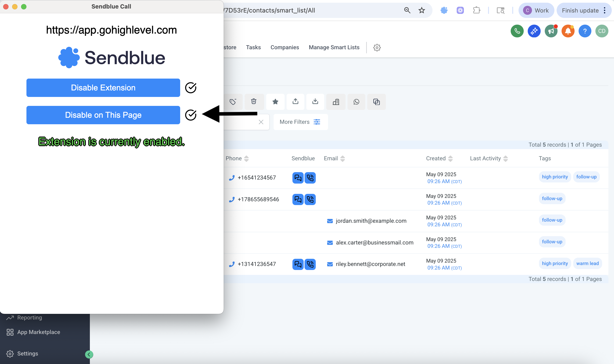Click the WhatsApp message icon in toolbar
This screenshot has width=614, height=364.
(356, 102)
